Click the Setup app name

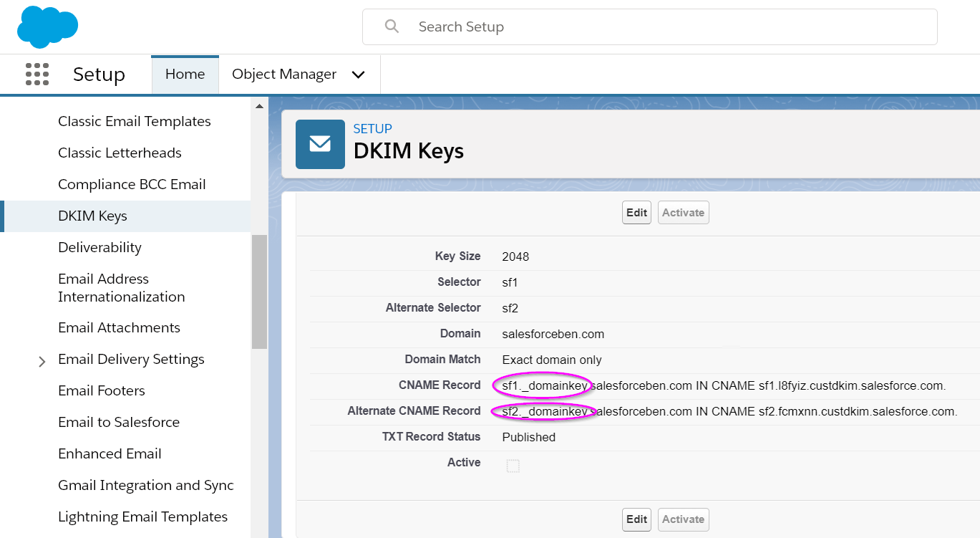click(99, 75)
